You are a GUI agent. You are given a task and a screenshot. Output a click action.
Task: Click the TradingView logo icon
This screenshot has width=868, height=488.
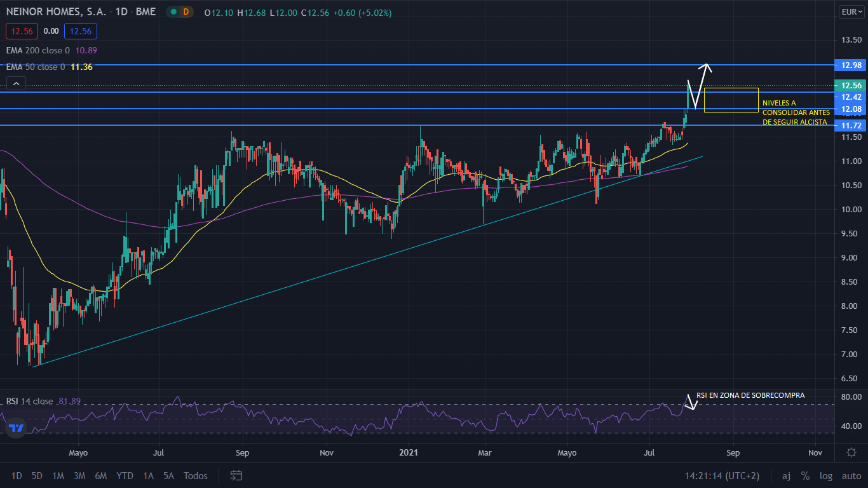click(x=17, y=429)
